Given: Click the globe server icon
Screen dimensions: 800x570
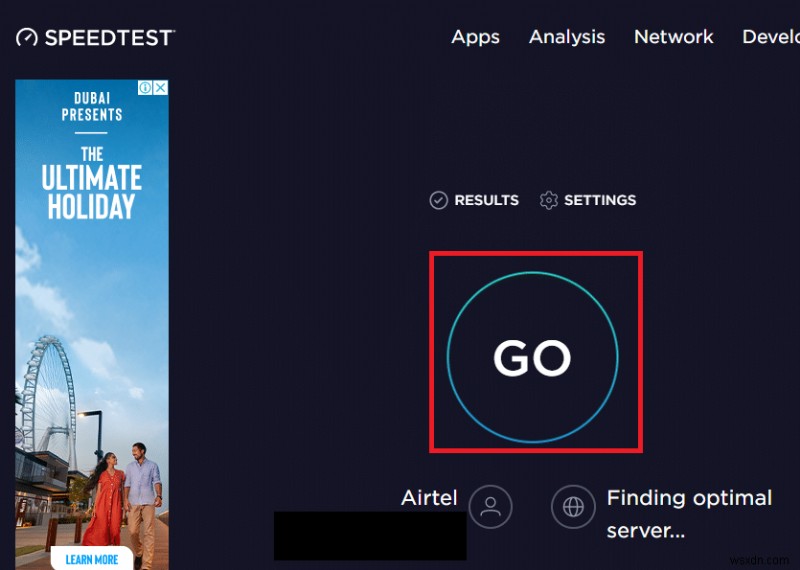Looking at the screenshot, I should click(x=573, y=507).
